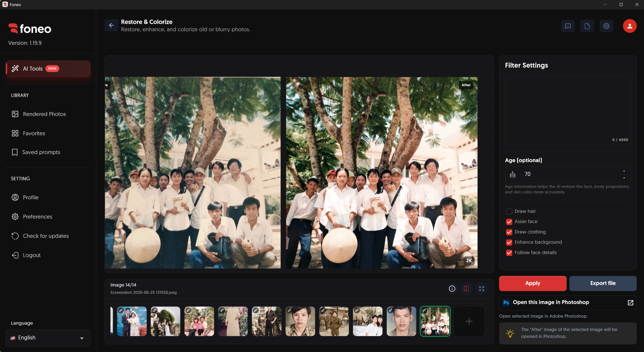
Task: Expand the English language dropdown
Action: (48, 338)
